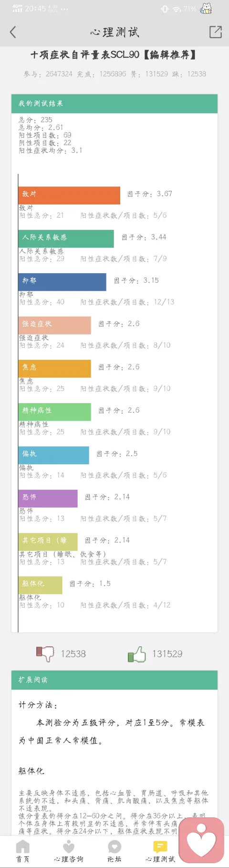Tap the dislike count 12538
This screenshot has height=868, width=229.
pos(73,654)
